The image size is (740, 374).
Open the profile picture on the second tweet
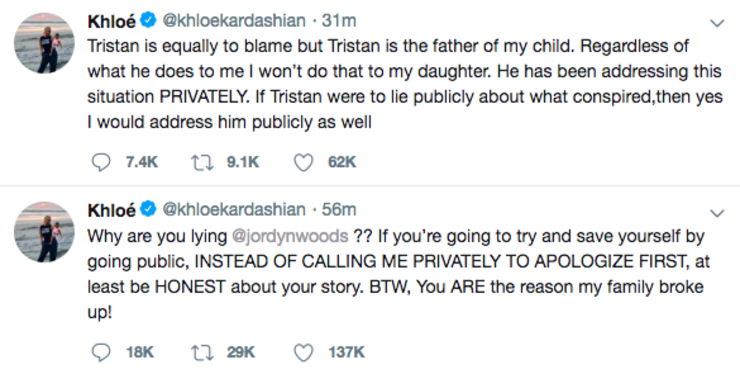tap(44, 232)
